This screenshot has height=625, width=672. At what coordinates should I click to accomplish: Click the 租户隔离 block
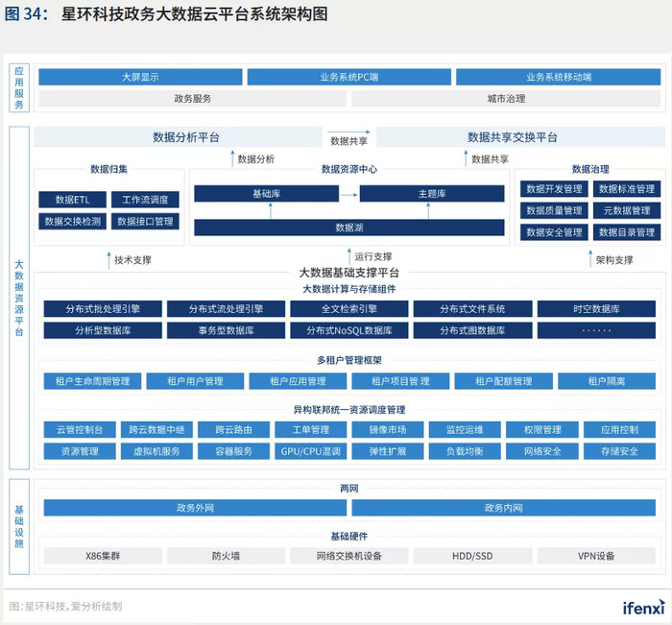pyautogui.click(x=607, y=381)
